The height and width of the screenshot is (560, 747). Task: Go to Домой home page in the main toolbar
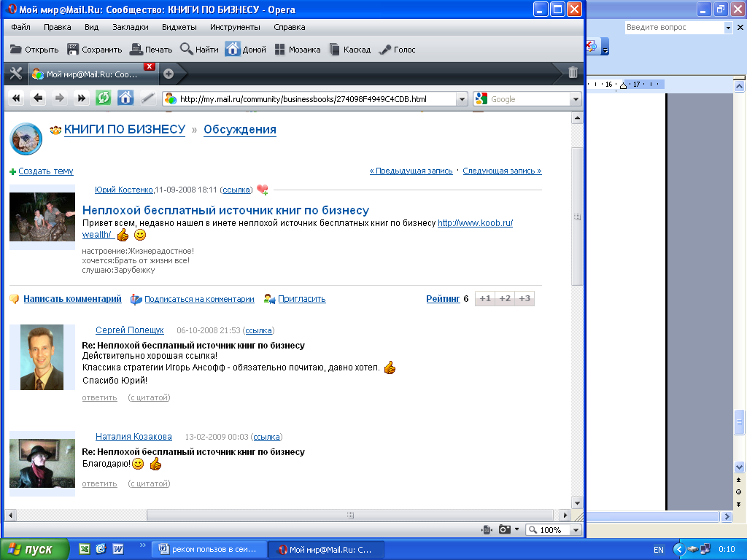click(246, 50)
